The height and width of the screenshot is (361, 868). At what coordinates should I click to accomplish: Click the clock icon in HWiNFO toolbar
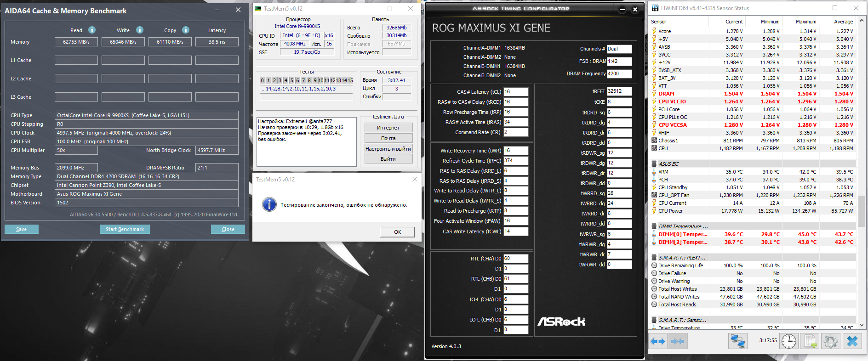click(x=789, y=341)
